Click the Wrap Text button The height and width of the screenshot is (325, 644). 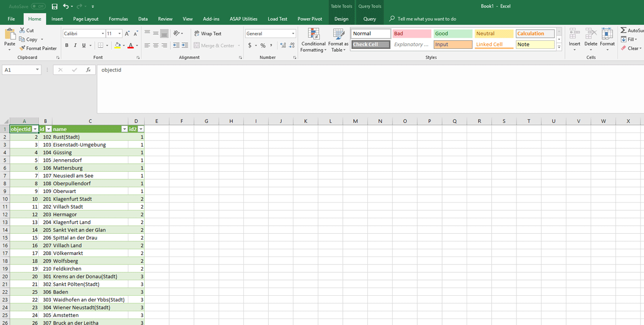(208, 33)
